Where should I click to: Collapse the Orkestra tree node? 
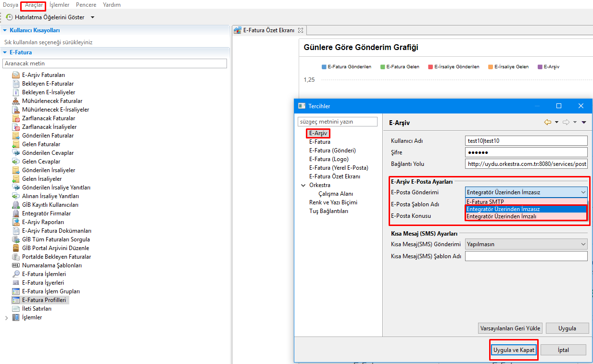(x=303, y=185)
